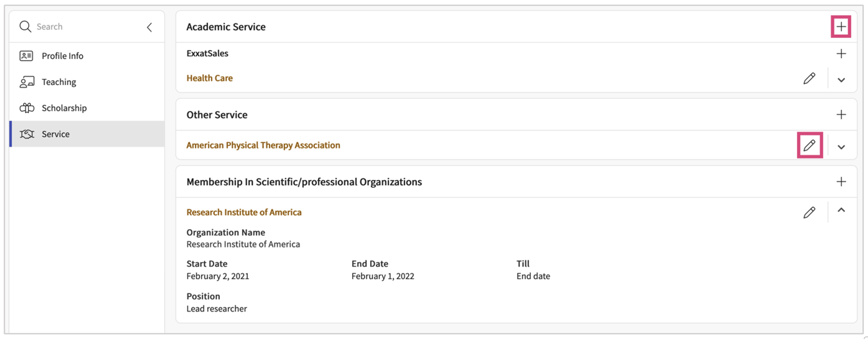The image size is (868, 339).
Task: Edit American Physical Therapy Association entry
Action: point(809,145)
